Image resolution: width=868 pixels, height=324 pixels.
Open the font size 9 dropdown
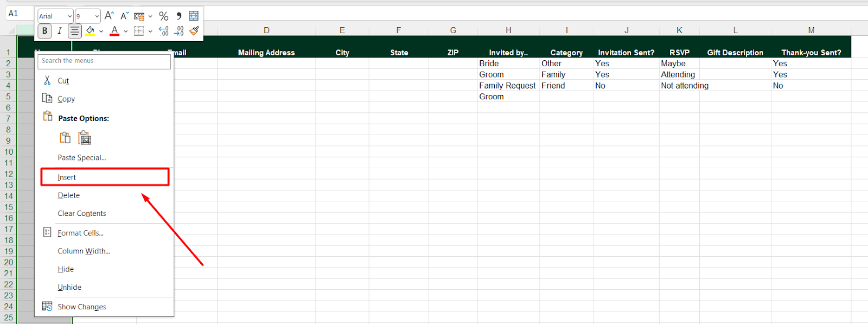(97, 16)
